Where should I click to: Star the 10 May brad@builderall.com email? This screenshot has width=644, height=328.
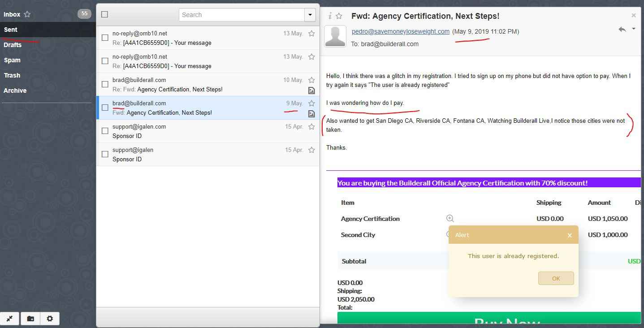[x=311, y=80]
